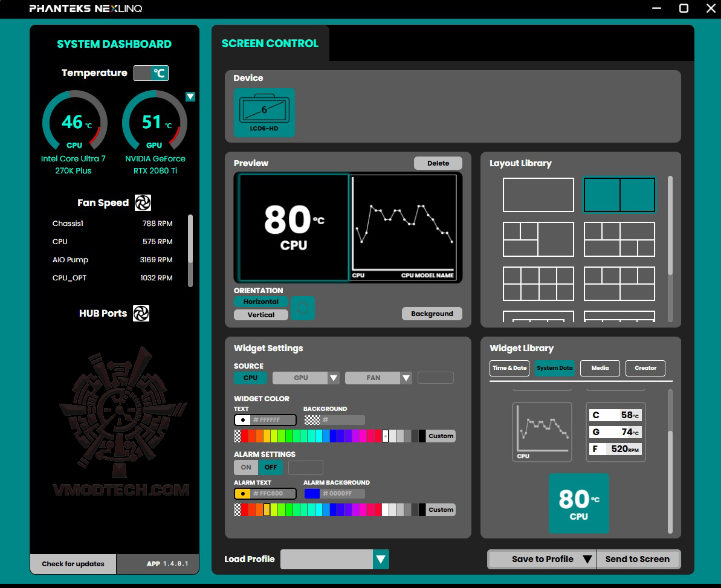This screenshot has height=588, width=721.
Task: Click Send to Screen
Action: [x=638, y=560]
